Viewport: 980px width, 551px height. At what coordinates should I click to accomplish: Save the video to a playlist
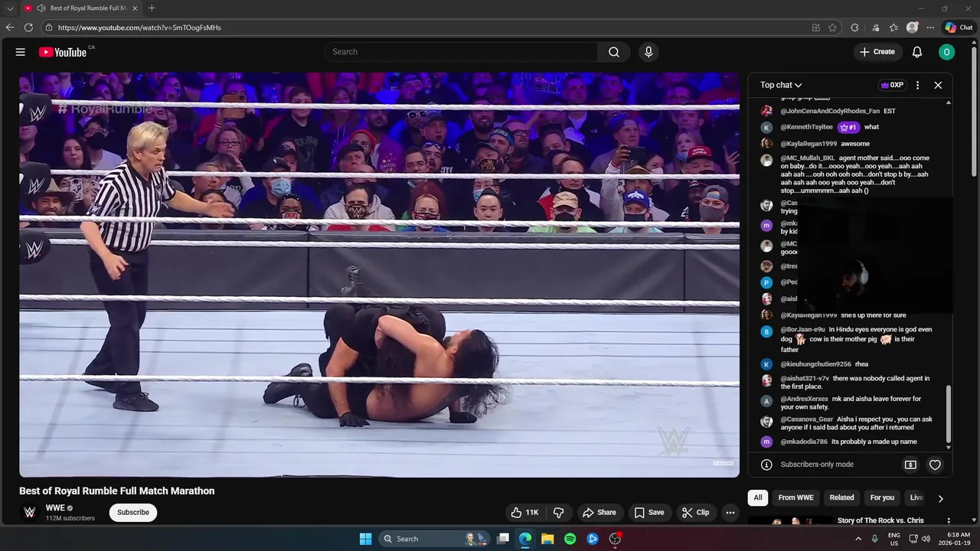(648, 513)
